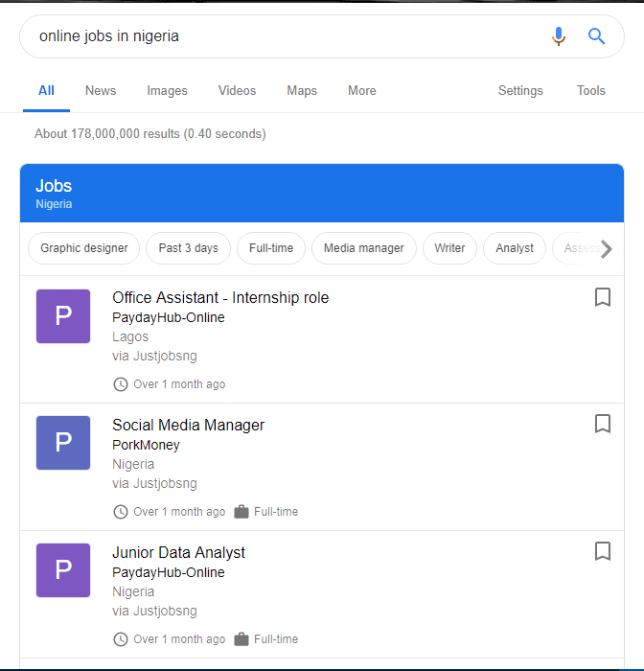Bookmark the Office Assistant internship job
The height and width of the screenshot is (671, 644).
tap(603, 297)
